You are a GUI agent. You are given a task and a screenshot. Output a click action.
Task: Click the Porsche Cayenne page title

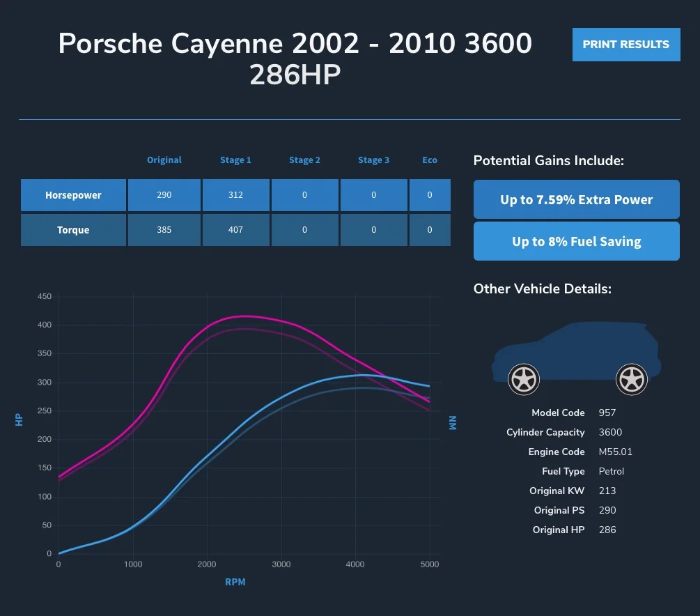(295, 59)
